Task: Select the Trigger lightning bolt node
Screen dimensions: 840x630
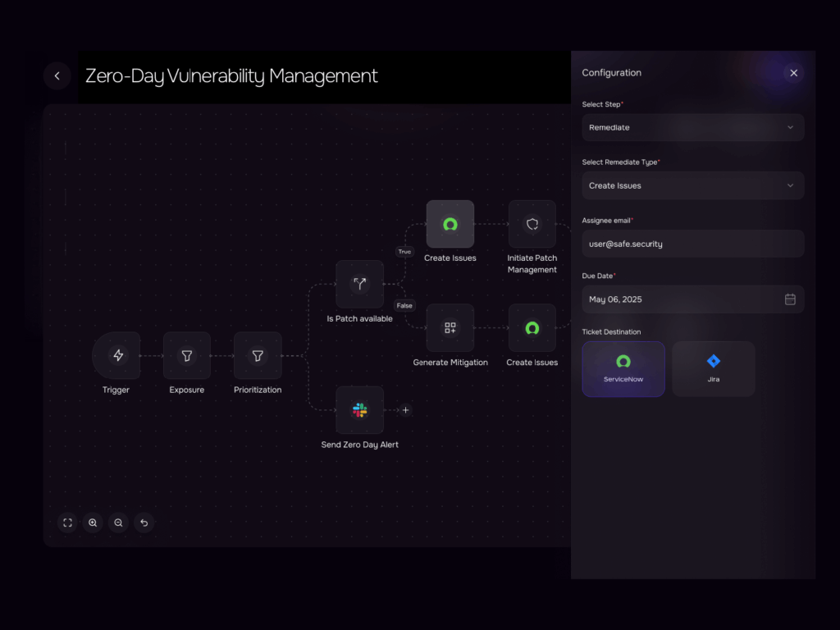Action: click(x=116, y=355)
